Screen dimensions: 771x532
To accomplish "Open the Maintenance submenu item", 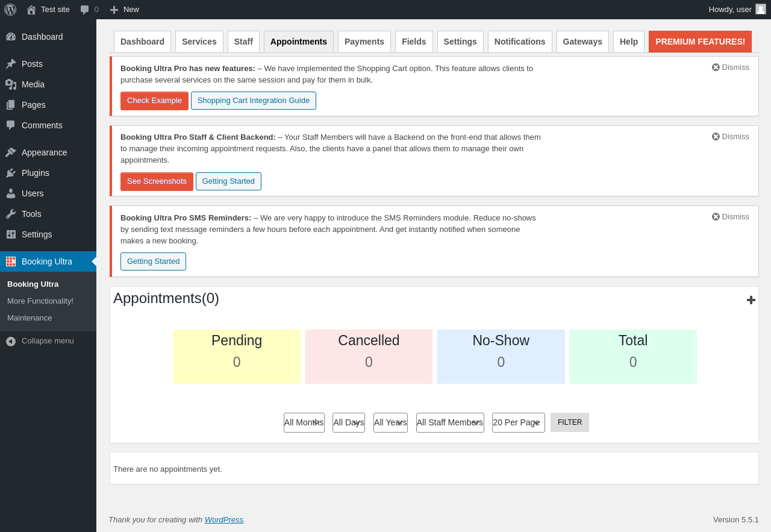I will tap(30, 318).
